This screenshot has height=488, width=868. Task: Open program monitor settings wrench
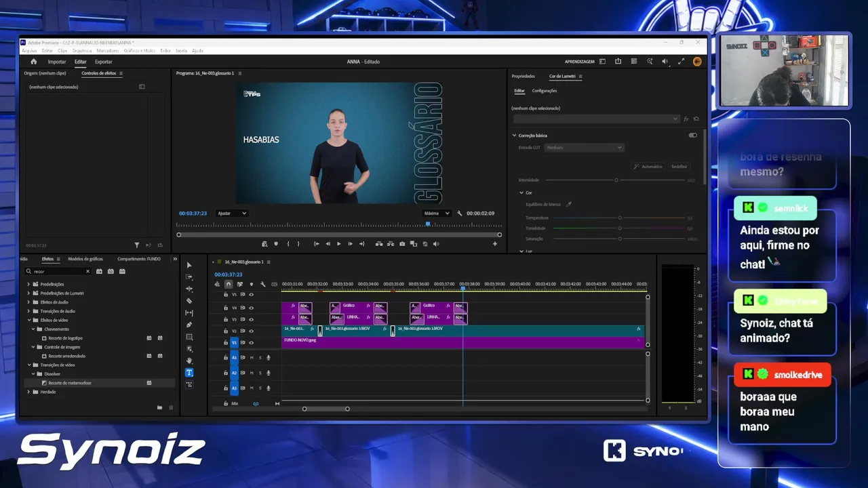tap(460, 213)
